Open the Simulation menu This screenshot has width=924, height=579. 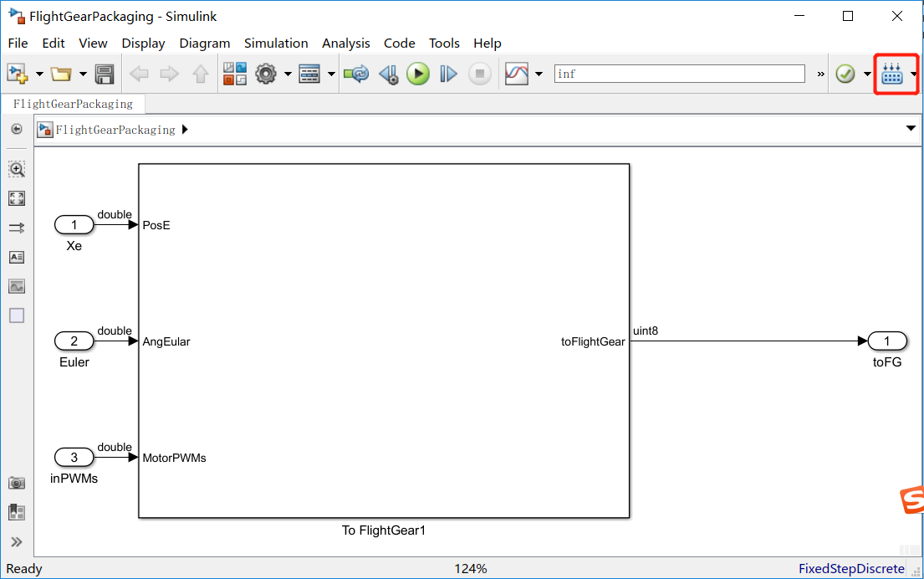click(276, 43)
